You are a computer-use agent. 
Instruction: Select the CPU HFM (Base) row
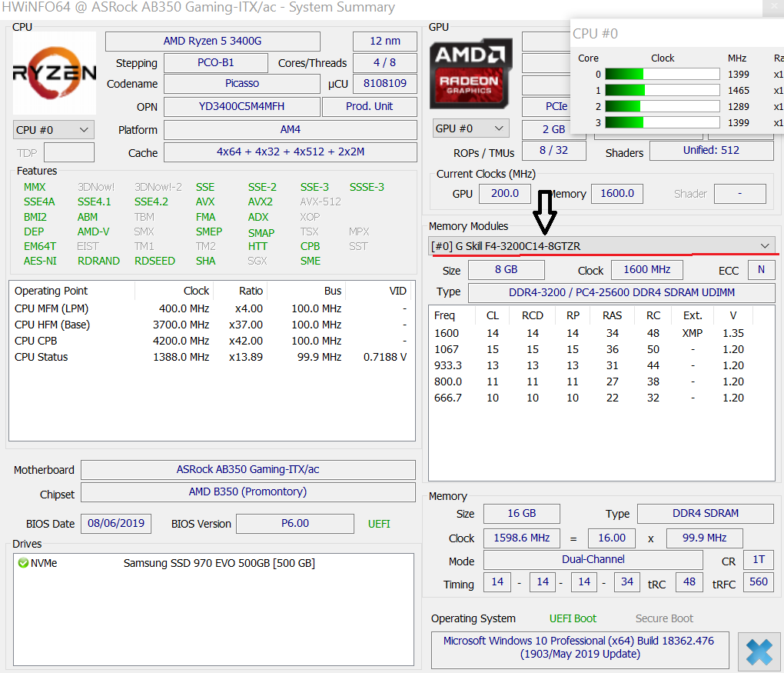coord(212,325)
